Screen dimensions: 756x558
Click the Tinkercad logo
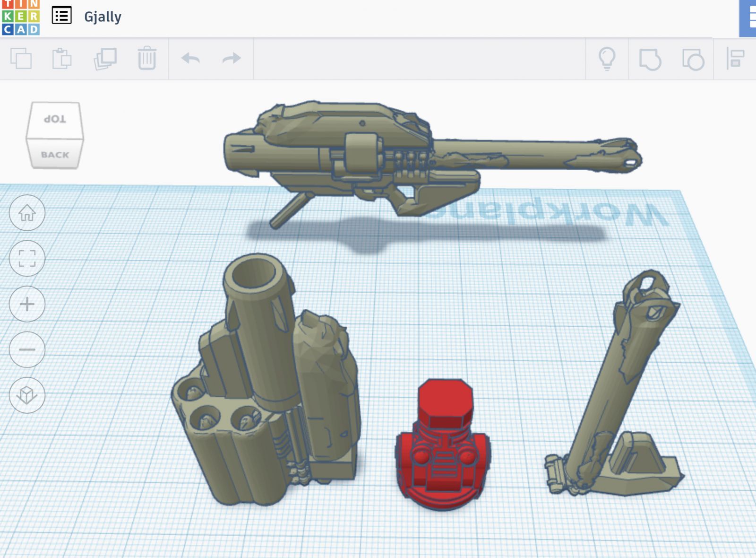pos(21,17)
